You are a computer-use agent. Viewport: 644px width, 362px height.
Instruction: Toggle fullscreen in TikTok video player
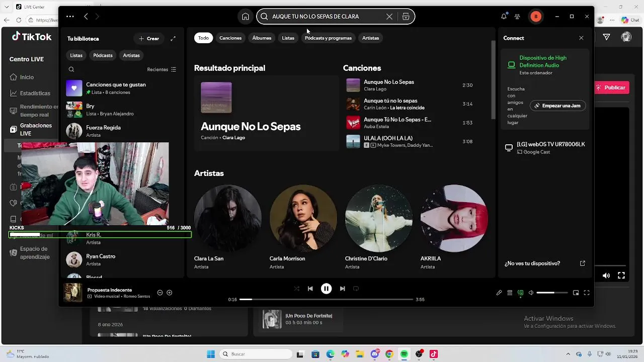(621, 276)
